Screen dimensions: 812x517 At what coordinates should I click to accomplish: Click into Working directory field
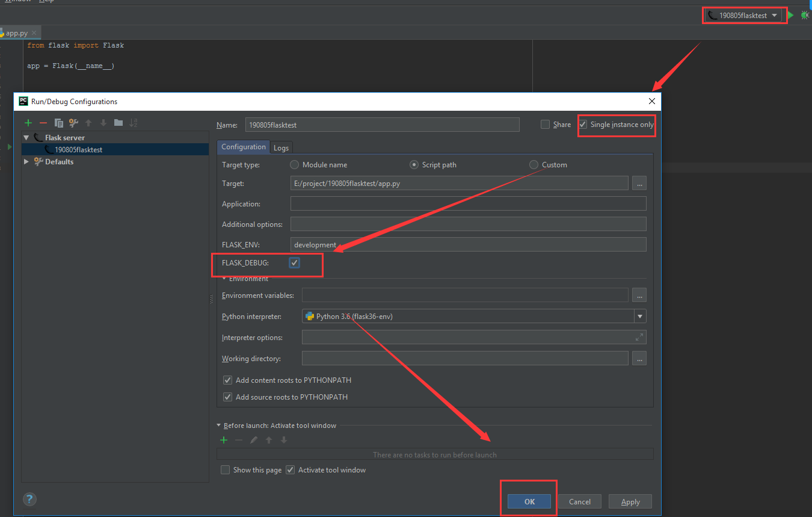point(465,359)
